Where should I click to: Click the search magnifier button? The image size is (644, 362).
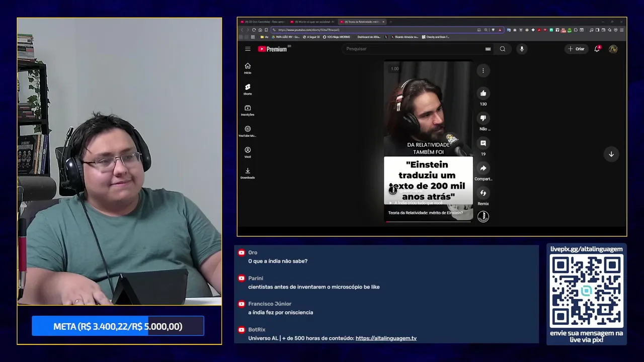point(503,49)
